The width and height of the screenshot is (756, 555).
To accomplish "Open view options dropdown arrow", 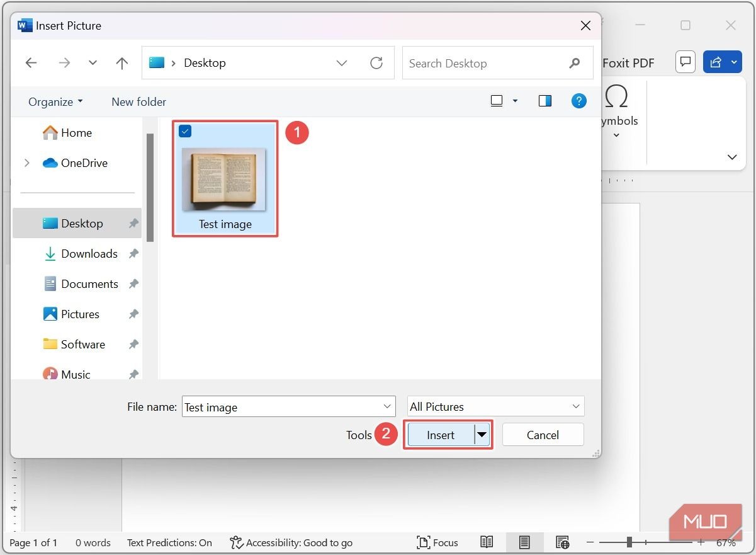I will [x=515, y=101].
